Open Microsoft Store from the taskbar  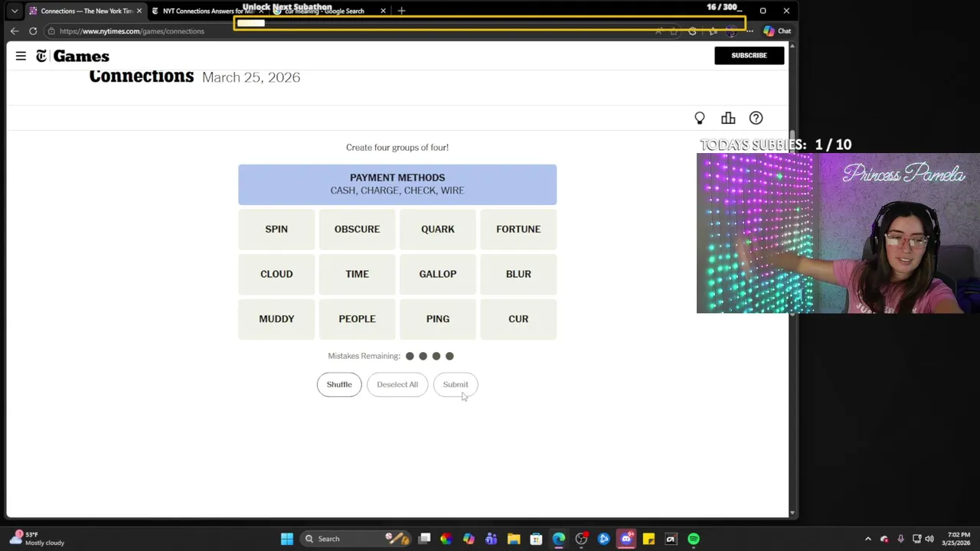click(x=536, y=539)
